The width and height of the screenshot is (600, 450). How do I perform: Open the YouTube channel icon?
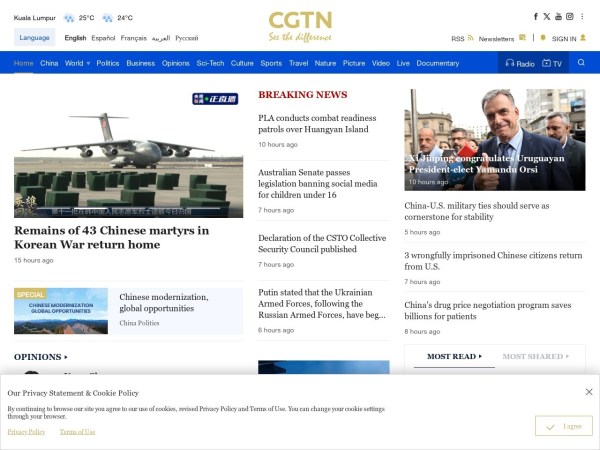click(x=558, y=17)
